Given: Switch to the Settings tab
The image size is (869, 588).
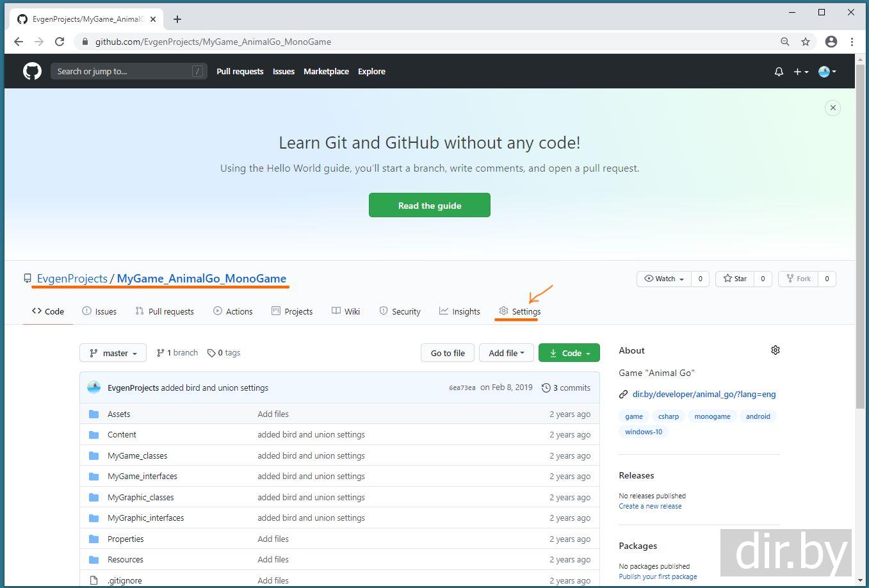Looking at the screenshot, I should pos(519,311).
